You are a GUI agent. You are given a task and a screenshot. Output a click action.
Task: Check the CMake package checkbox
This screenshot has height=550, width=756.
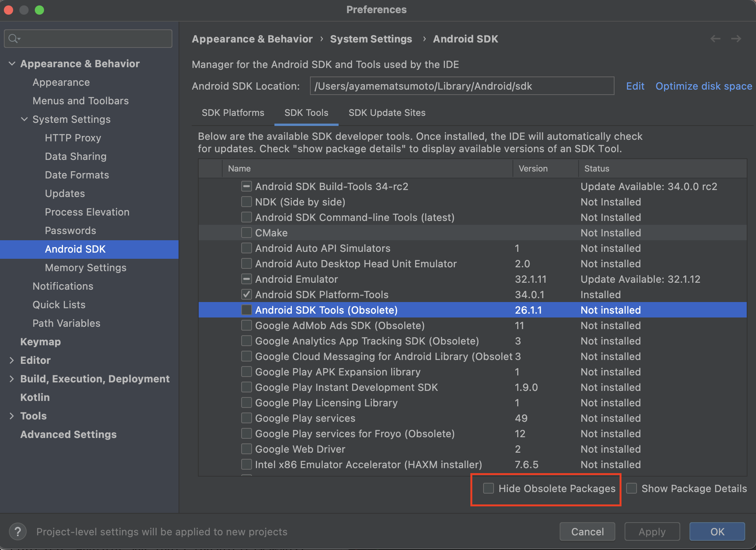[246, 233]
